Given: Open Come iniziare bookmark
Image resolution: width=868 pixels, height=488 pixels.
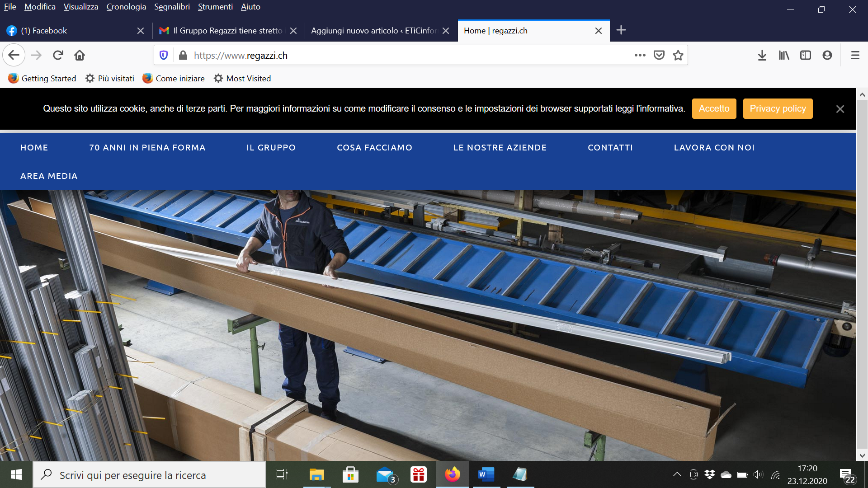Looking at the screenshot, I should click(x=174, y=78).
